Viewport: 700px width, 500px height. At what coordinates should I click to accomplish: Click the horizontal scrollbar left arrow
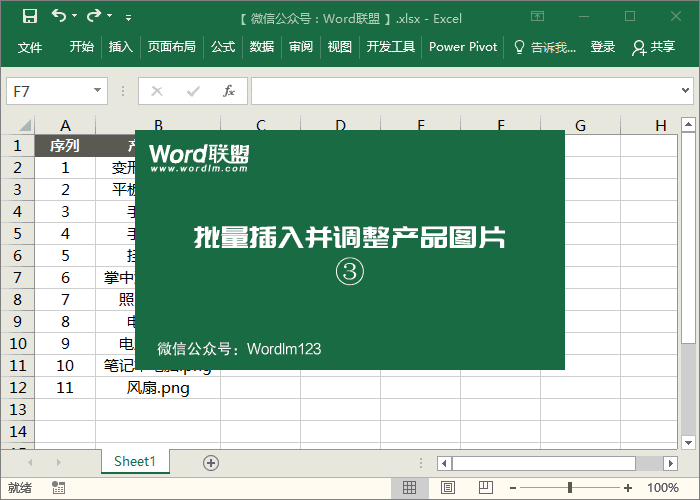tap(444, 463)
